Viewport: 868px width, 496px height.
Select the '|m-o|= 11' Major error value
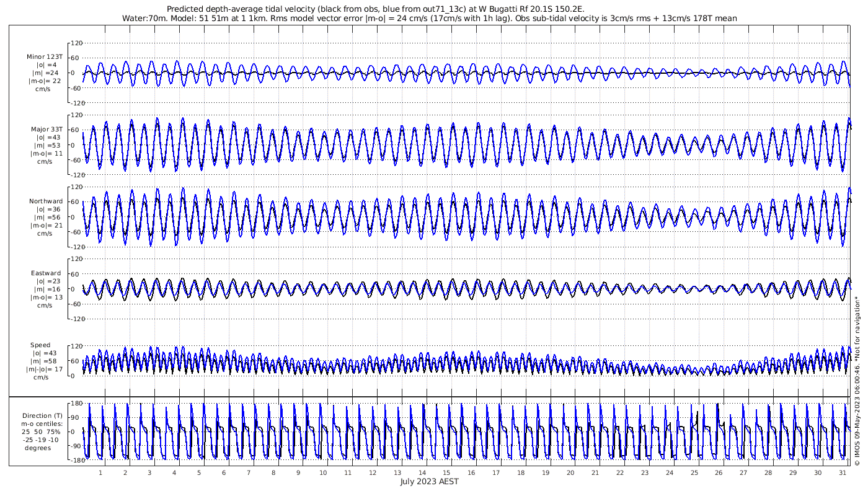(46, 154)
